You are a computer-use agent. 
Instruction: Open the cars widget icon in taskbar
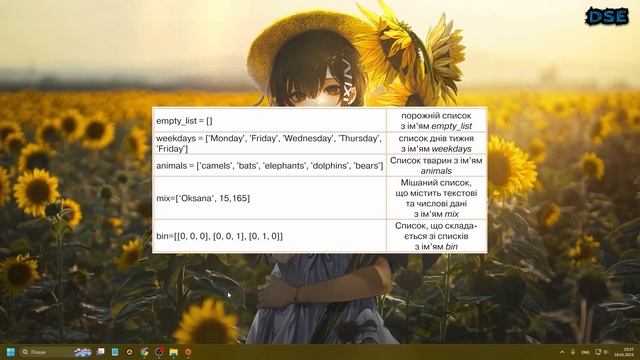[x=83, y=352]
